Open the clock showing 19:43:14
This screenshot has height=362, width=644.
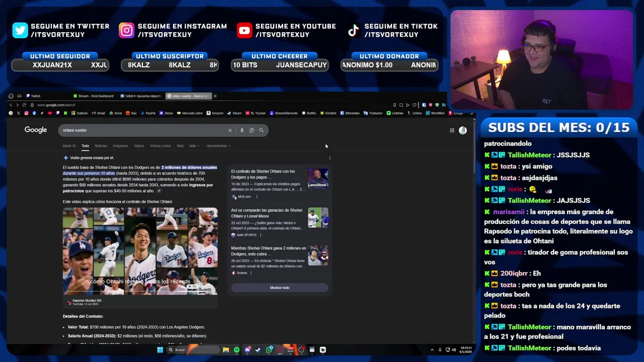tap(466, 350)
